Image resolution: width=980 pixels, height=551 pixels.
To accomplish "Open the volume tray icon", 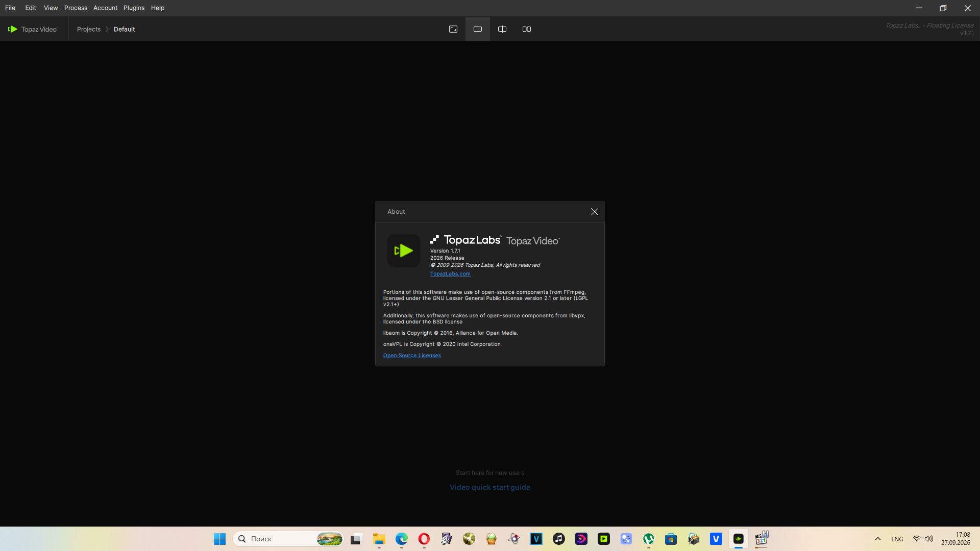I will pyautogui.click(x=929, y=539).
